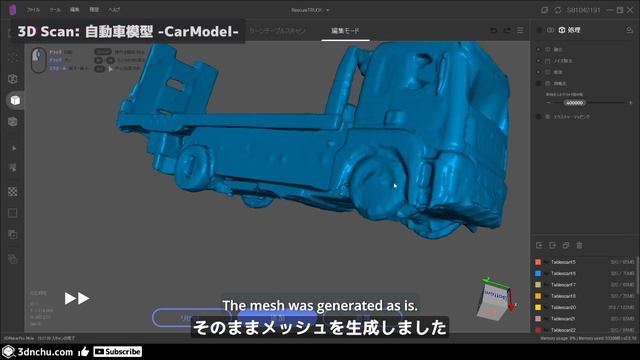Open the ResourceTRUCK project dropdown
The width and height of the screenshot is (640, 360).
310,10
